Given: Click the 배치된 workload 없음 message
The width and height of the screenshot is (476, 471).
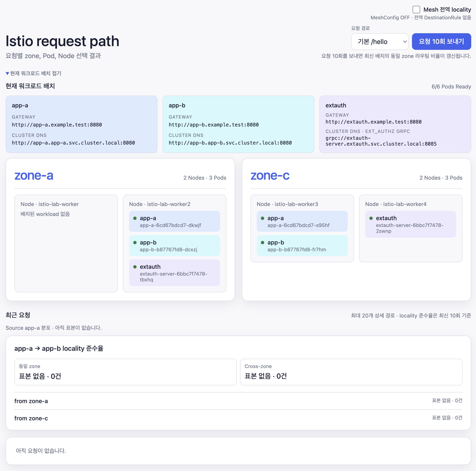Looking at the screenshot, I should pos(45,214).
